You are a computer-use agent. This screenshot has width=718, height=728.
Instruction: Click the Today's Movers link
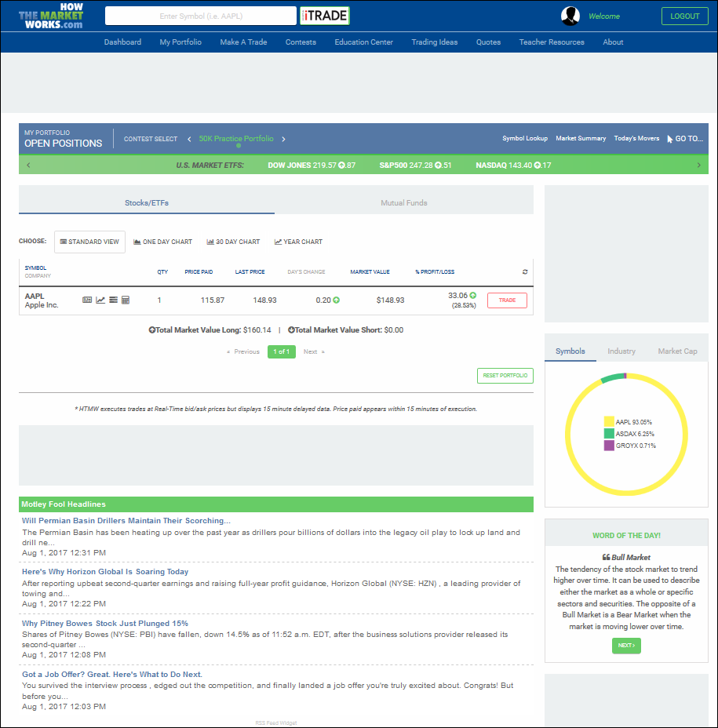tap(636, 138)
